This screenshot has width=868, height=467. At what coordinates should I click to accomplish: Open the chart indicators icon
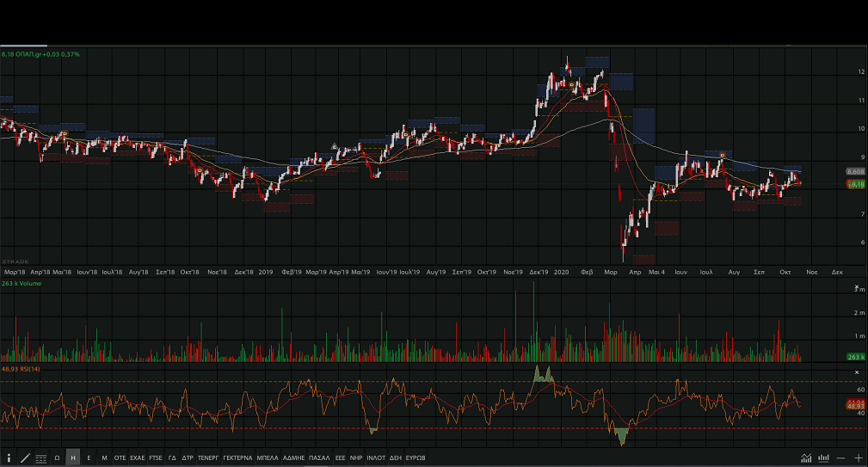(806, 458)
